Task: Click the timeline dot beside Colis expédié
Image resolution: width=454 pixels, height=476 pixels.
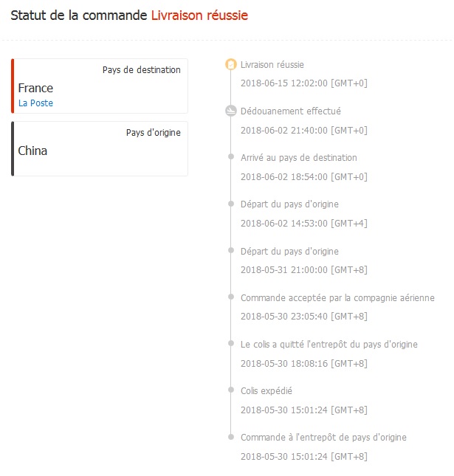Action: pos(231,391)
